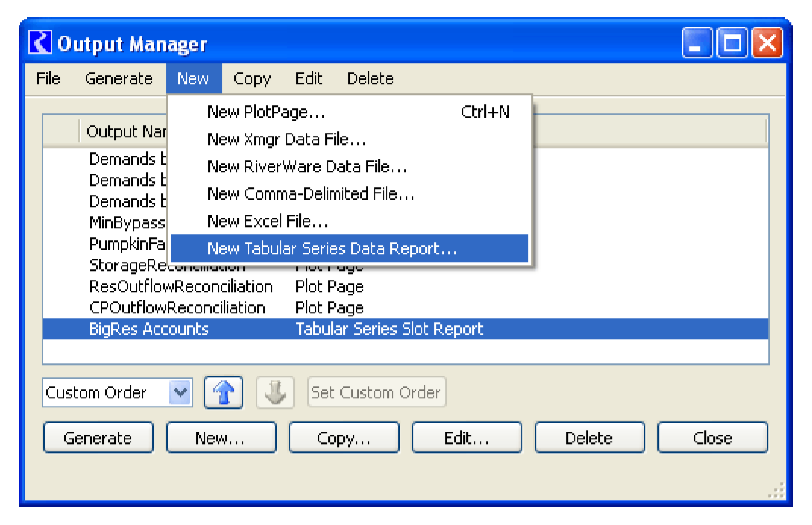Click the Close button at bottom
Image resolution: width=812 pixels, height=525 pixels.
[712, 439]
